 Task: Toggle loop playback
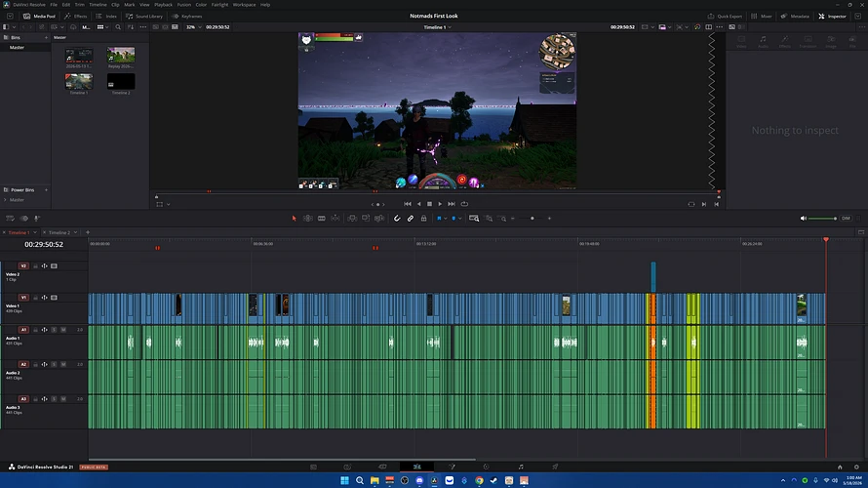click(464, 204)
